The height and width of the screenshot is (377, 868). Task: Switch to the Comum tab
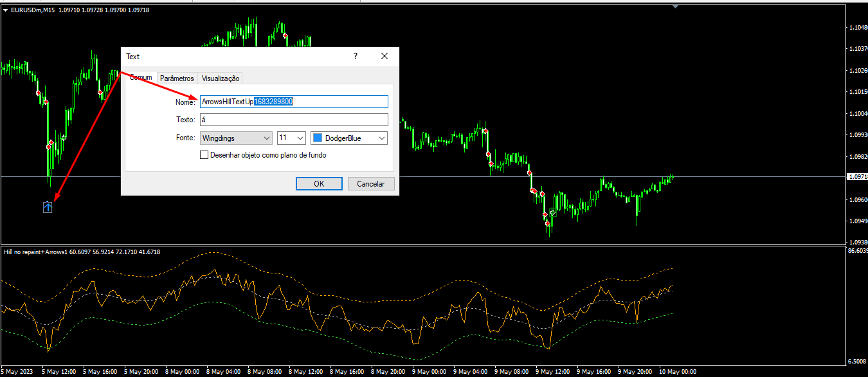[x=141, y=77]
